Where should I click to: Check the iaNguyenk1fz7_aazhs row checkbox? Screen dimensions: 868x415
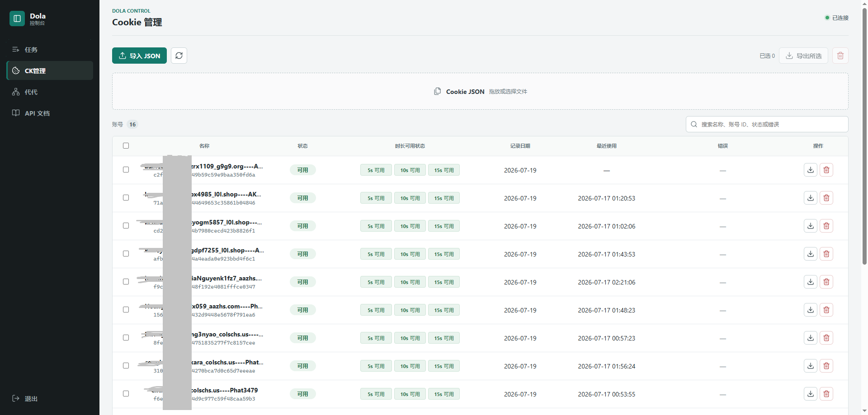(126, 281)
